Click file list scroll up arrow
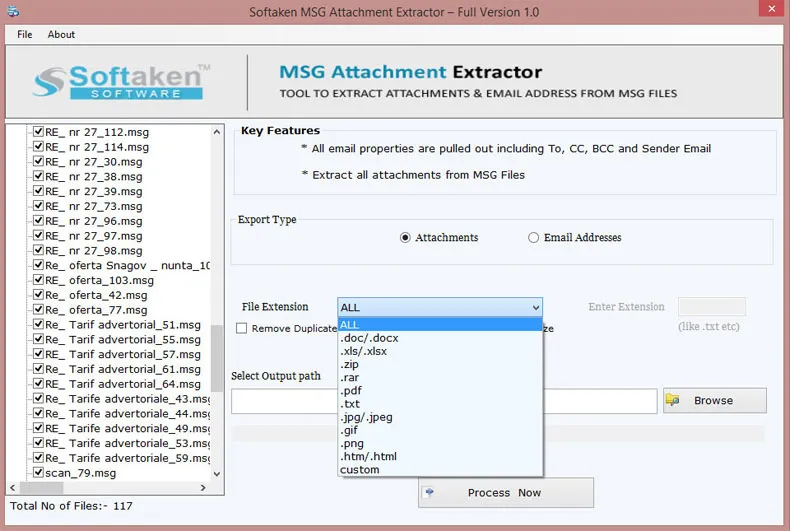790x531 pixels. (x=217, y=132)
